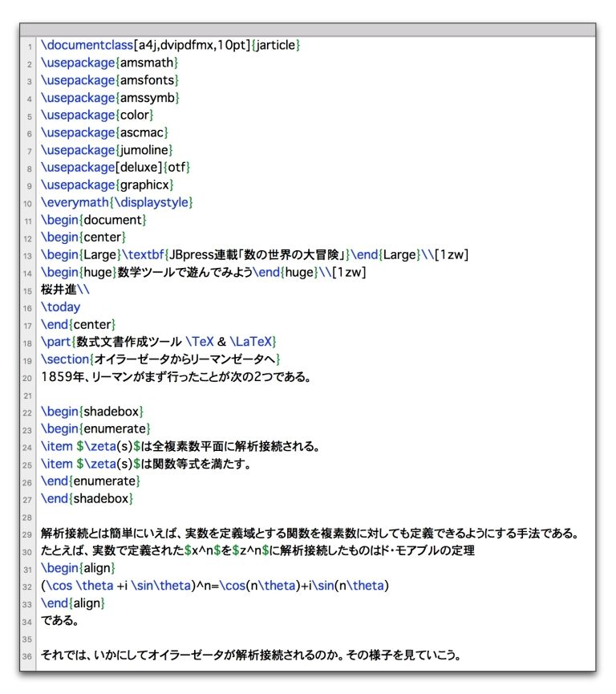
Task: Click the \textbf command on line 13
Action: (x=144, y=254)
